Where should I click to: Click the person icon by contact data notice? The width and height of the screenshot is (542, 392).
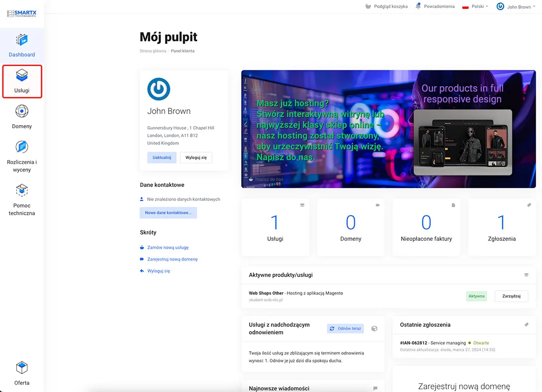point(142,199)
